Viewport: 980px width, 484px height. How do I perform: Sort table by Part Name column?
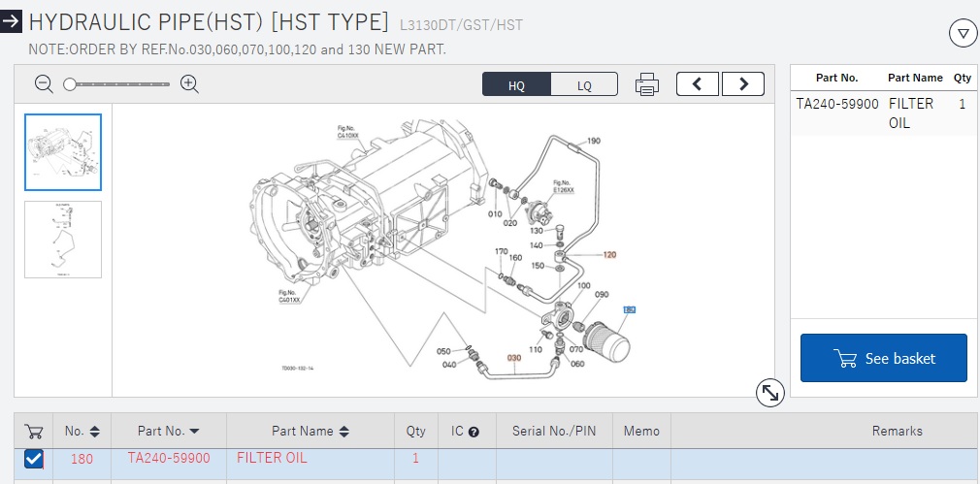[x=310, y=431]
